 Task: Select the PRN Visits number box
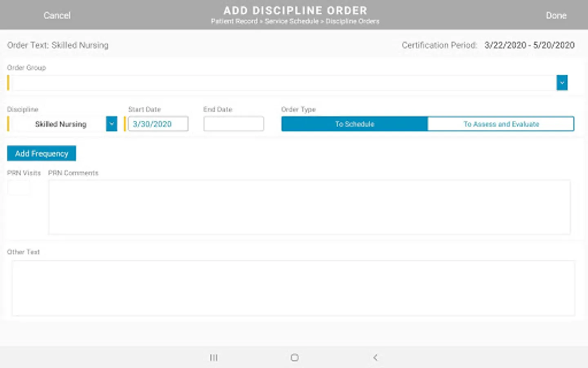(x=19, y=187)
